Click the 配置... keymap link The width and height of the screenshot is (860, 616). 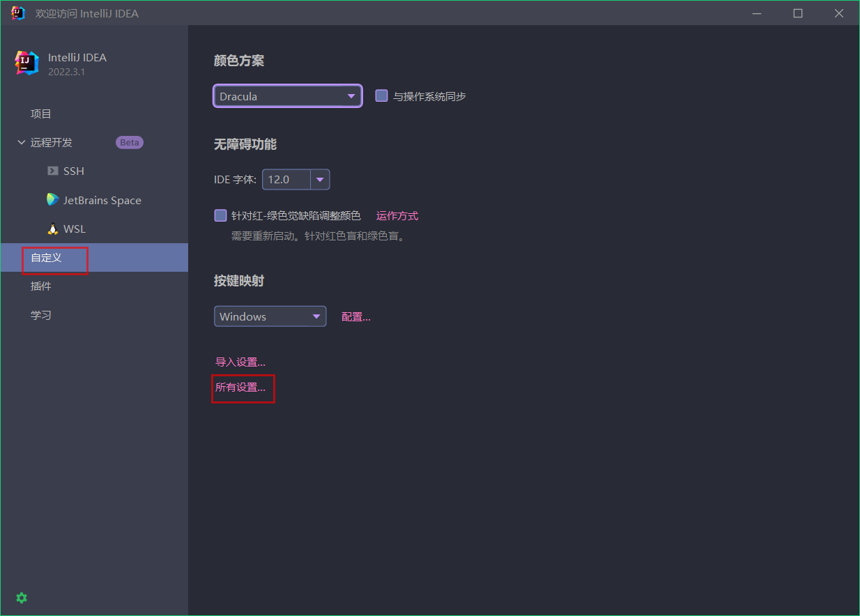point(356,316)
